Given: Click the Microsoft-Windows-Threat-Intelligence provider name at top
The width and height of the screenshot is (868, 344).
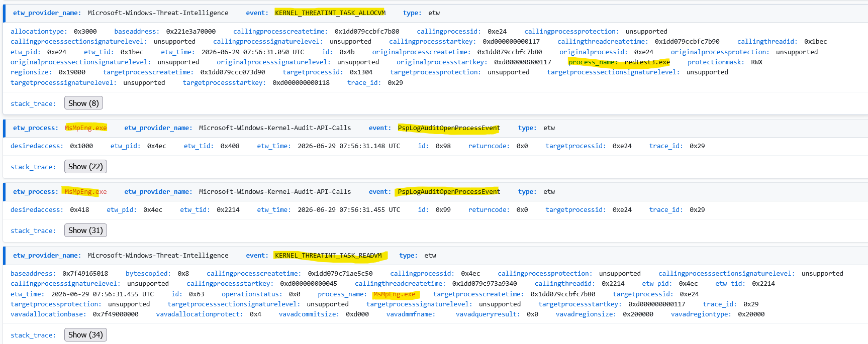Looking at the screenshot, I should tap(158, 13).
